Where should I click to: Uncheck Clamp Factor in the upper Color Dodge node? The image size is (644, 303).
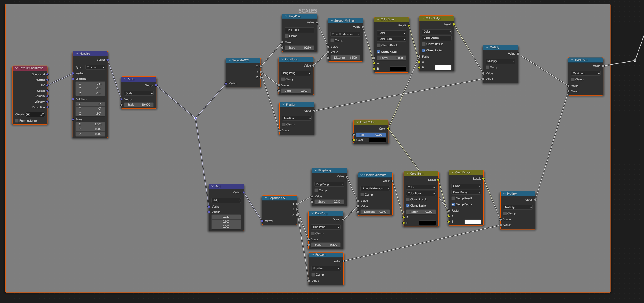tap(424, 50)
